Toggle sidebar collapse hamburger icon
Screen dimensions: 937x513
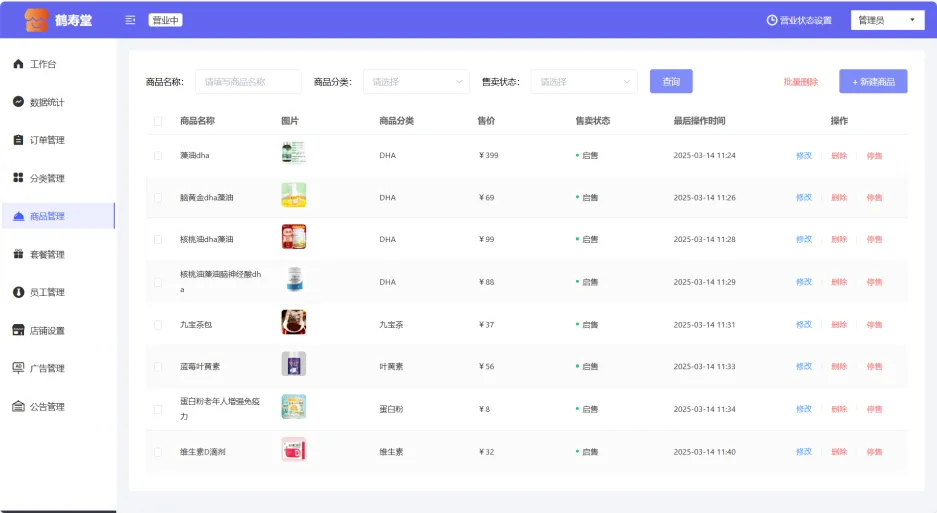[130, 20]
